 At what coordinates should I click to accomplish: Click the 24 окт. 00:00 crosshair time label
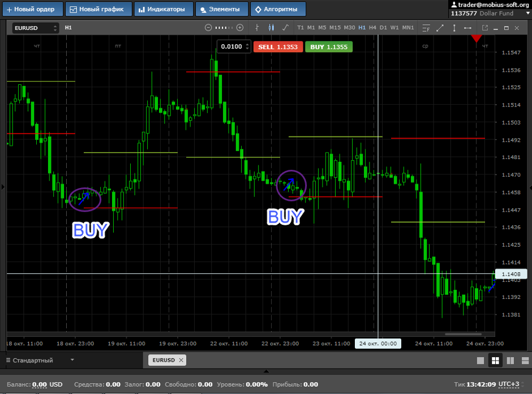coord(378,344)
